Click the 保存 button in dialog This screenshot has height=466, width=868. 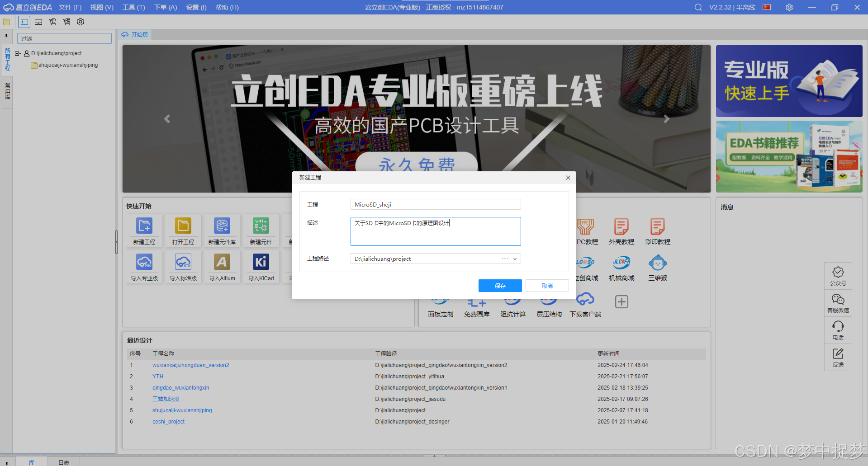pos(500,286)
